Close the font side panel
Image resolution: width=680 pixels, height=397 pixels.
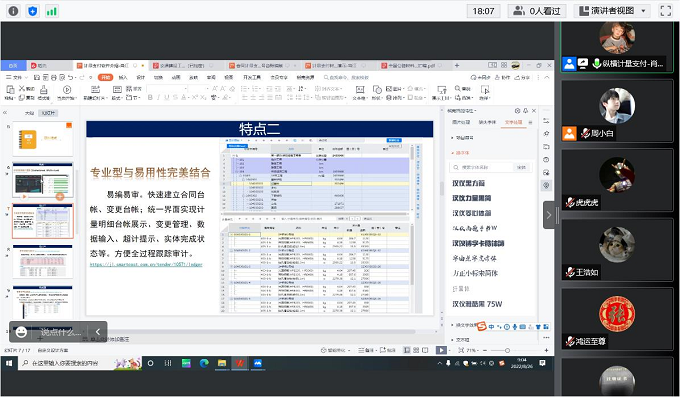point(534,111)
